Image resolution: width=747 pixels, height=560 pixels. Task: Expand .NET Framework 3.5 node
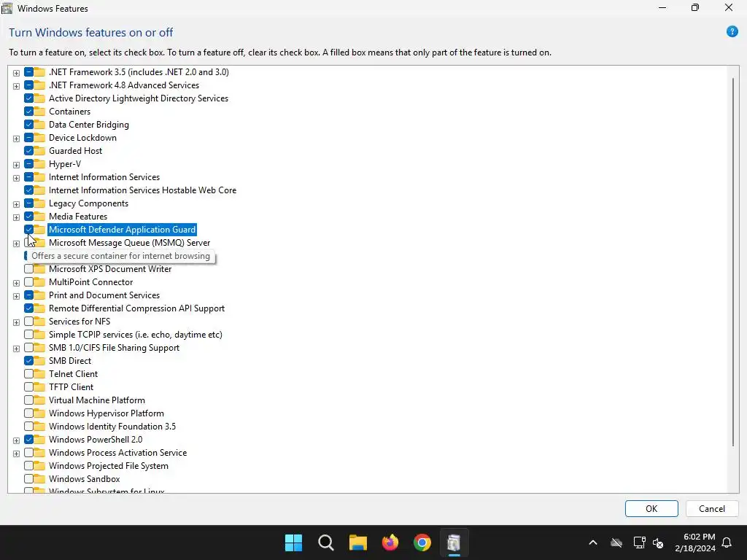pyautogui.click(x=16, y=73)
